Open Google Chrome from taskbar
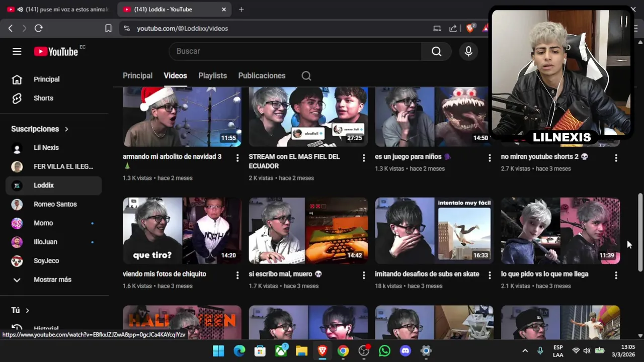644x362 pixels. (343, 351)
